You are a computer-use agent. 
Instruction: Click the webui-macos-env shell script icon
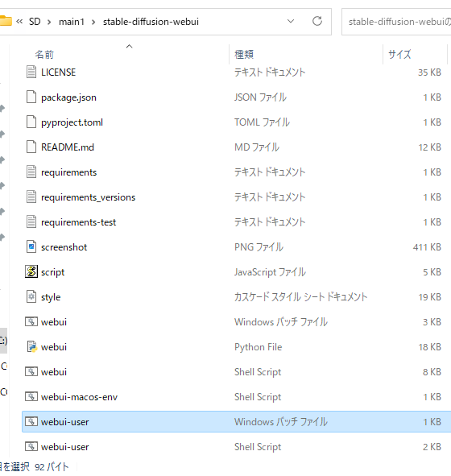click(31, 396)
